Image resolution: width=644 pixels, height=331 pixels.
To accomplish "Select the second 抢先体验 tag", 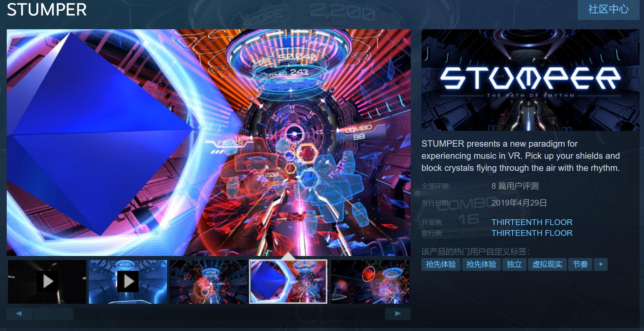I will [x=481, y=264].
